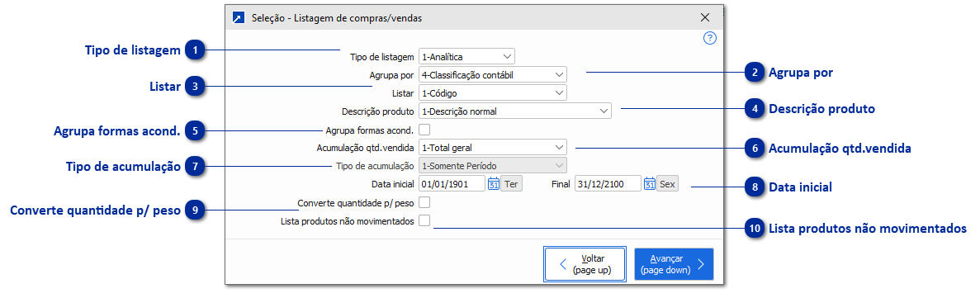980x298 pixels.
Task: Click the window title arrow icon
Action: (x=238, y=17)
